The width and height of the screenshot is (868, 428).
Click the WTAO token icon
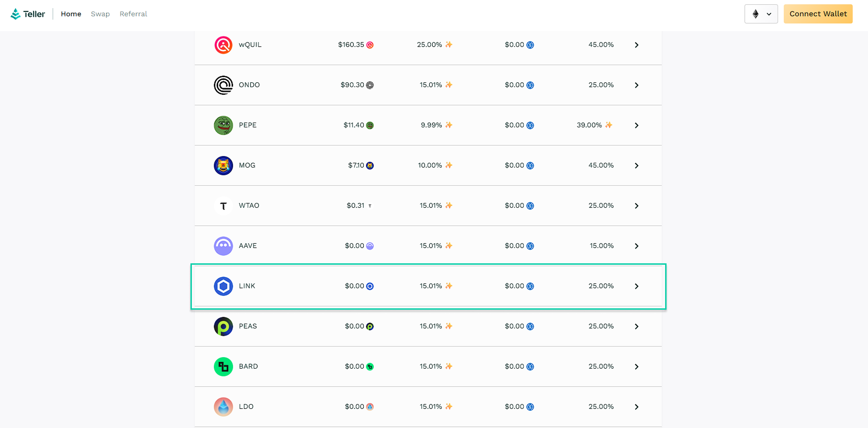[223, 206]
